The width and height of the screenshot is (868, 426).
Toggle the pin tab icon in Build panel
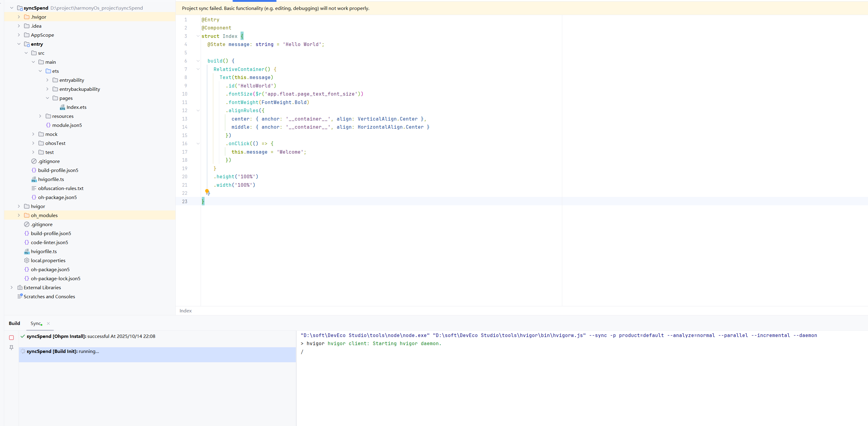(11, 348)
